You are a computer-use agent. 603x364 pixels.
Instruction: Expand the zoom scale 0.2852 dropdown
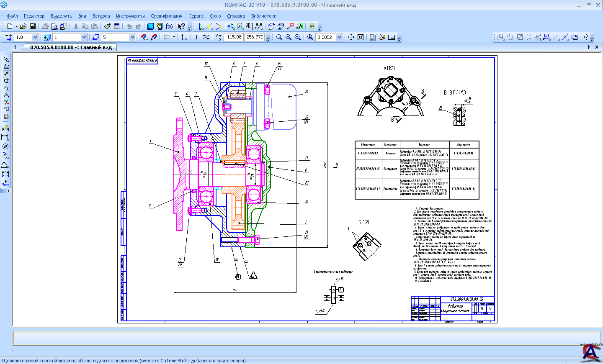tap(339, 37)
